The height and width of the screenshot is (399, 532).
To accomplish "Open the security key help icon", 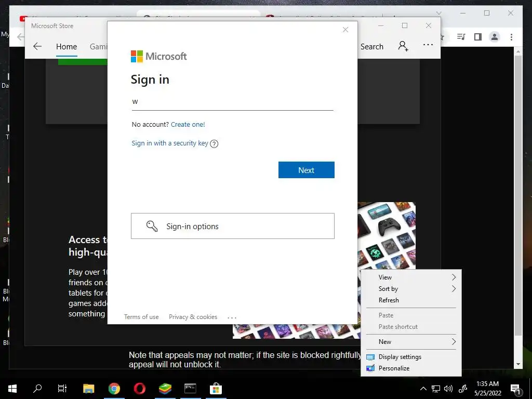I will tap(214, 144).
